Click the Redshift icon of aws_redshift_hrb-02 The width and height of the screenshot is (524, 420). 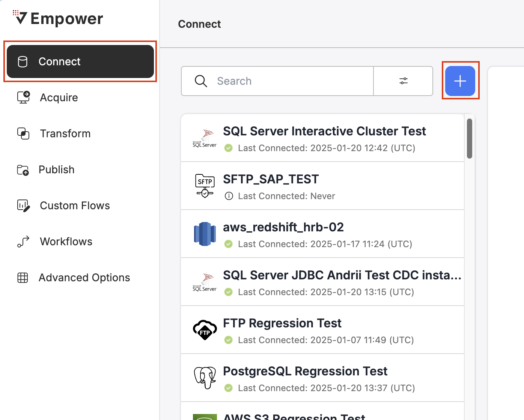click(x=205, y=234)
